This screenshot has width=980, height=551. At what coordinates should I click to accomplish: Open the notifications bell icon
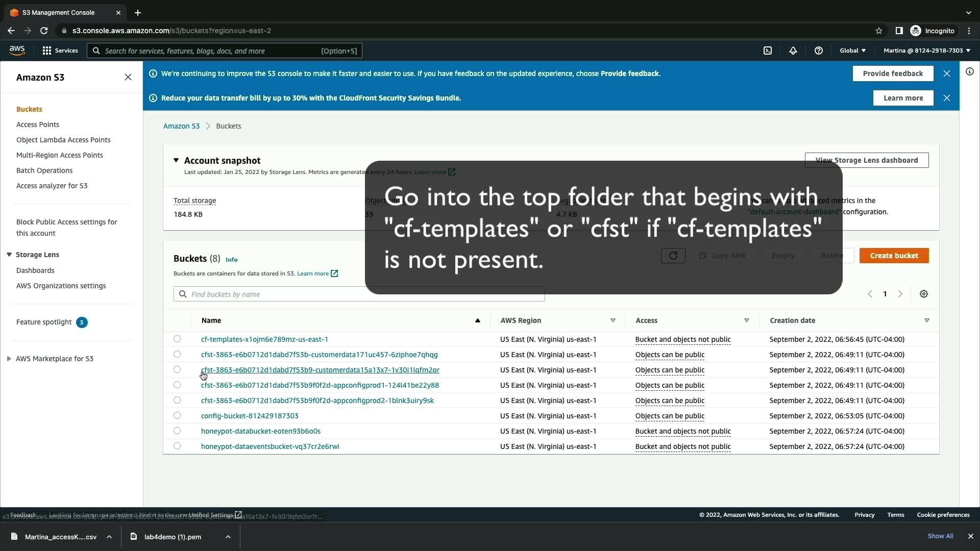pyautogui.click(x=793, y=51)
